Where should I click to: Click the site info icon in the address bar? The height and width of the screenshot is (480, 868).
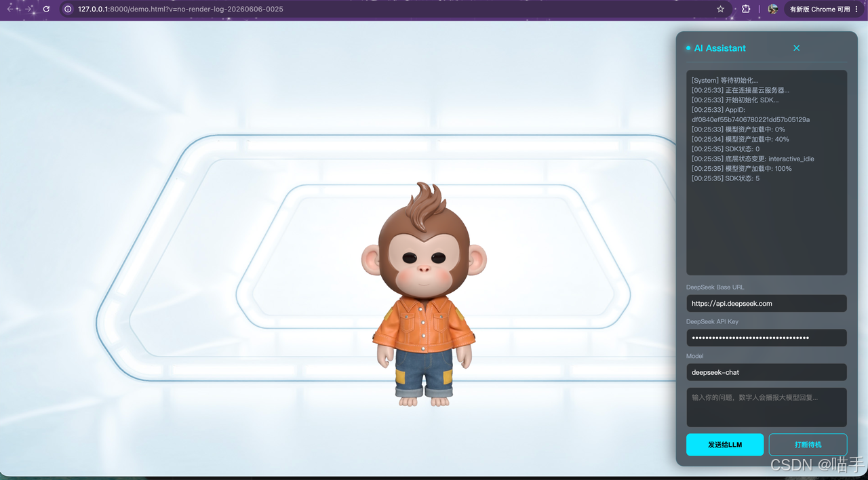tap(68, 9)
